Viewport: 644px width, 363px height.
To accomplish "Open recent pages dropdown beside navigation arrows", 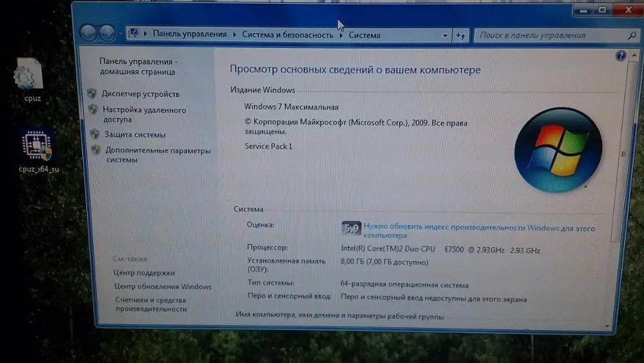I will coord(121,34).
